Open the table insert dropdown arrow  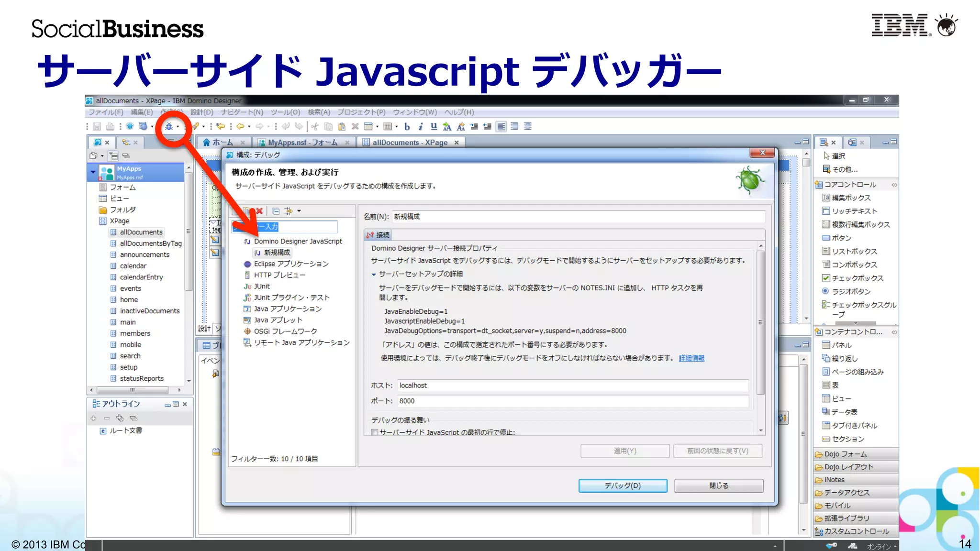[397, 127]
